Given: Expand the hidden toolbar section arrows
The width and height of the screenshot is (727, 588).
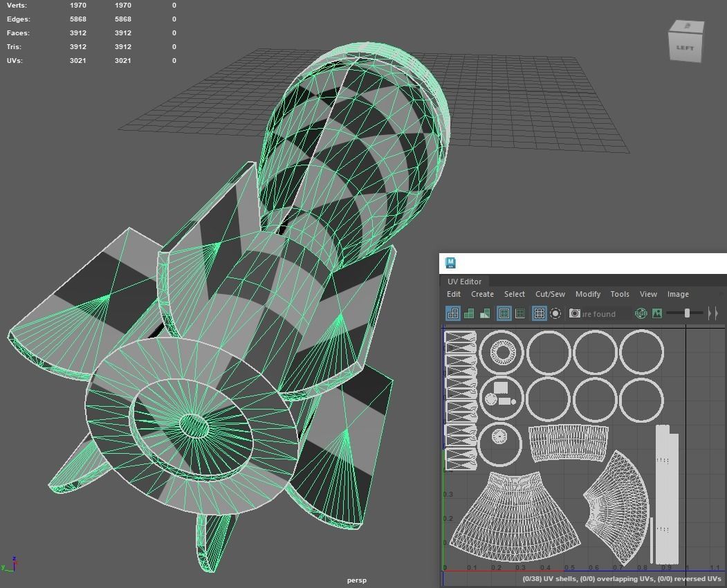Looking at the screenshot, I should click(713, 313).
